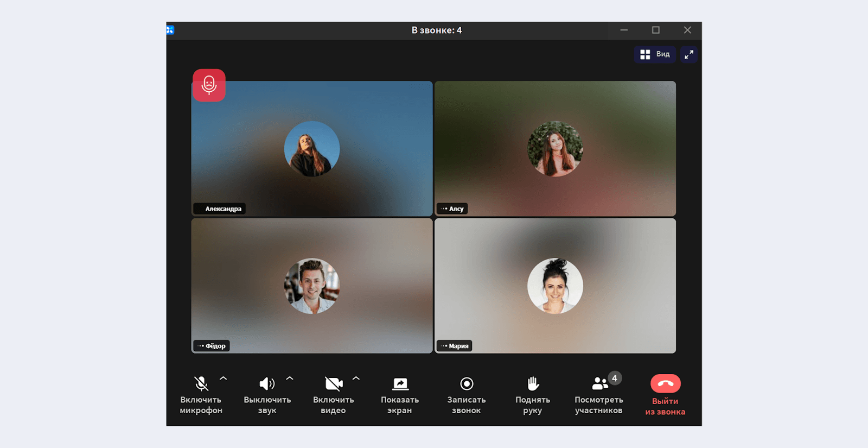Enter fullscreen with the expand arrows icon
The image size is (868, 448).
point(689,54)
